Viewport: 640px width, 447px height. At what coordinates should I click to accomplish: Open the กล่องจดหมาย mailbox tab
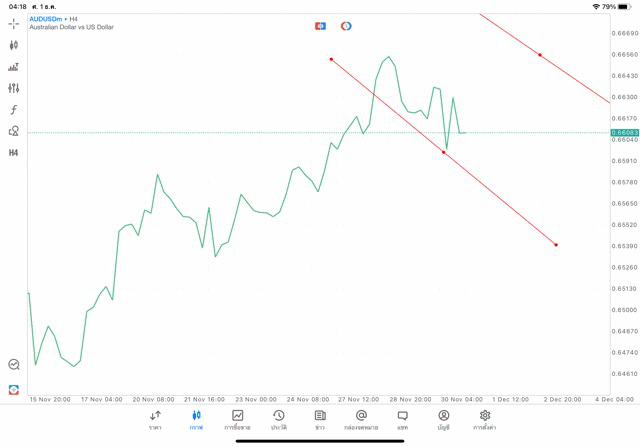(361, 420)
